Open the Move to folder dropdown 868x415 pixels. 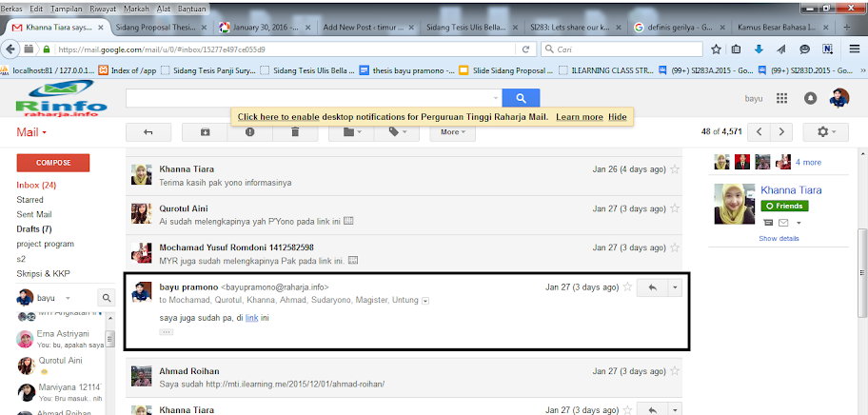pos(351,132)
